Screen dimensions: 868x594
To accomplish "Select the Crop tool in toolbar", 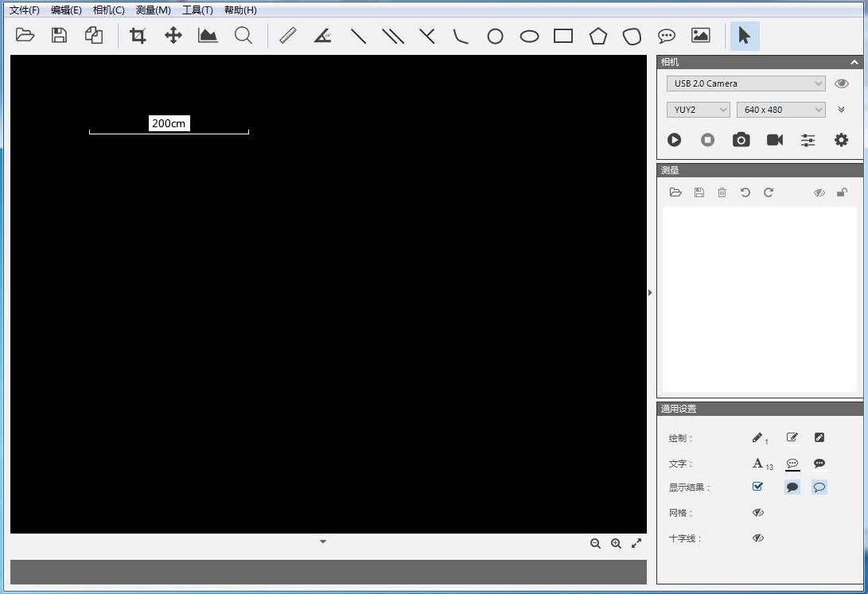I will [x=138, y=36].
